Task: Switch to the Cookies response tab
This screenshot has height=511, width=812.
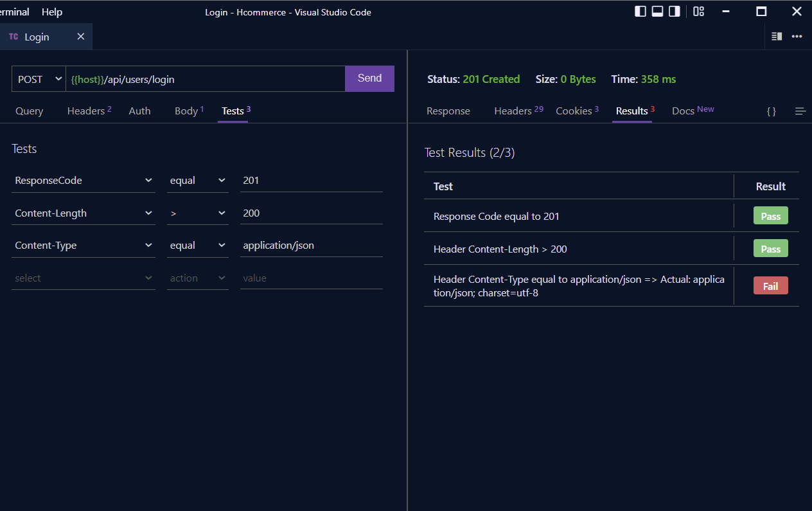Action: [x=574, y=111]
